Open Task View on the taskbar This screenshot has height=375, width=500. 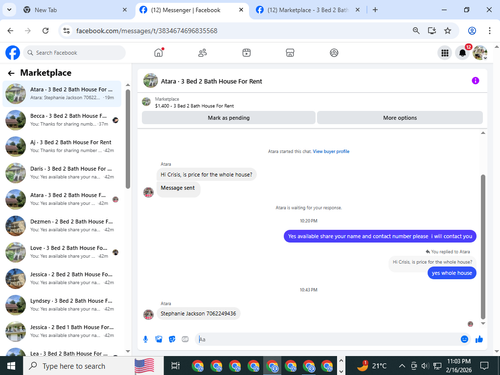[175, 366]
